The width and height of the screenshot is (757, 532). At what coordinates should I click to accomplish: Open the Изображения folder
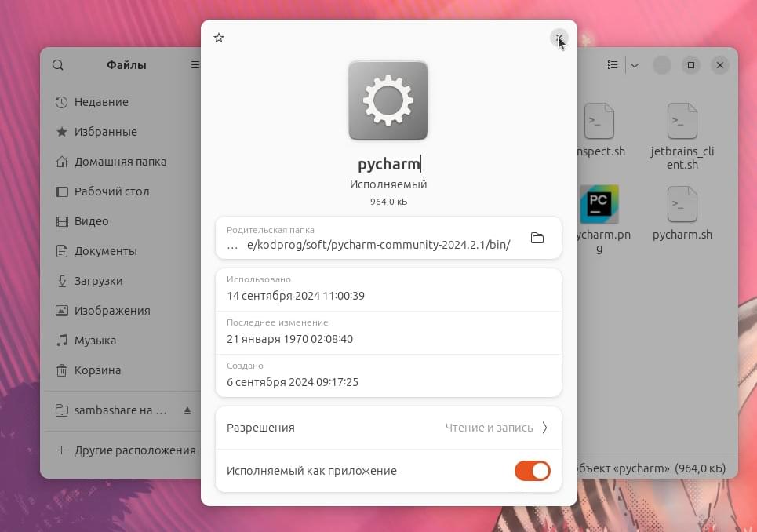[111, 311]
